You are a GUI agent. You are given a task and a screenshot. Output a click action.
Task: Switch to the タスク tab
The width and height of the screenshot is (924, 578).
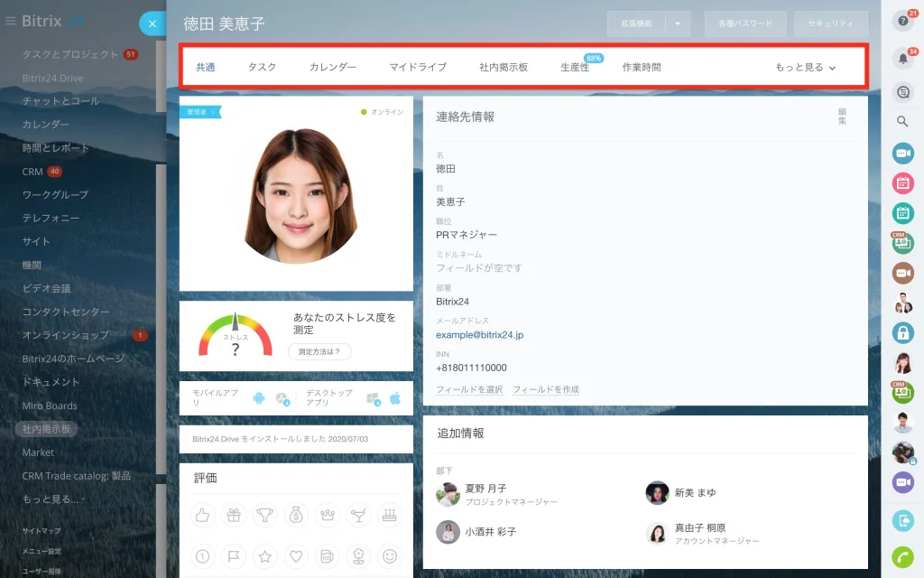(x=262, y=67)
